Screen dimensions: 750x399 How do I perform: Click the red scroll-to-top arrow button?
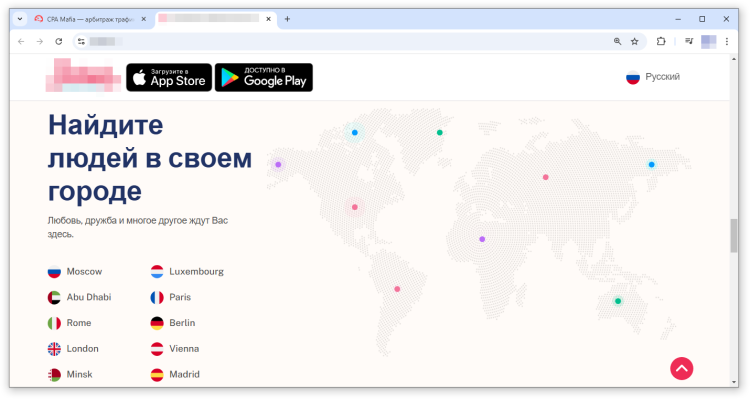[682, 368]
